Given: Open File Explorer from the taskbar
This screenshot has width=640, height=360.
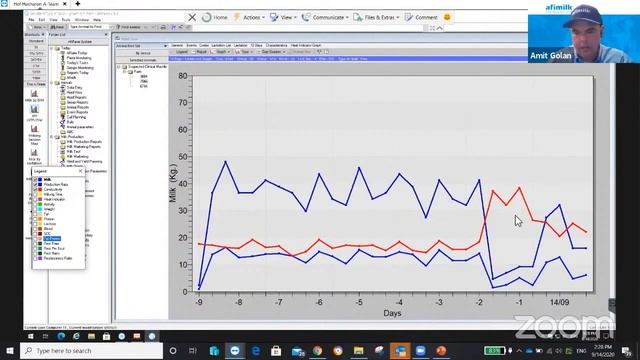Looking at the screenshot, I should [x=358, y=351].
